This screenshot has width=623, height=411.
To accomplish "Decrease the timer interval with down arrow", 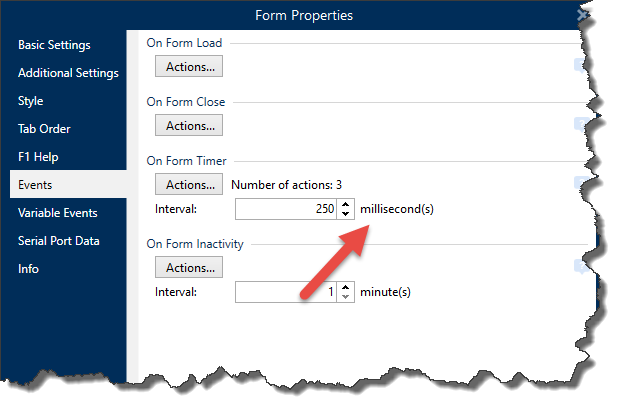I will [346, 215].
